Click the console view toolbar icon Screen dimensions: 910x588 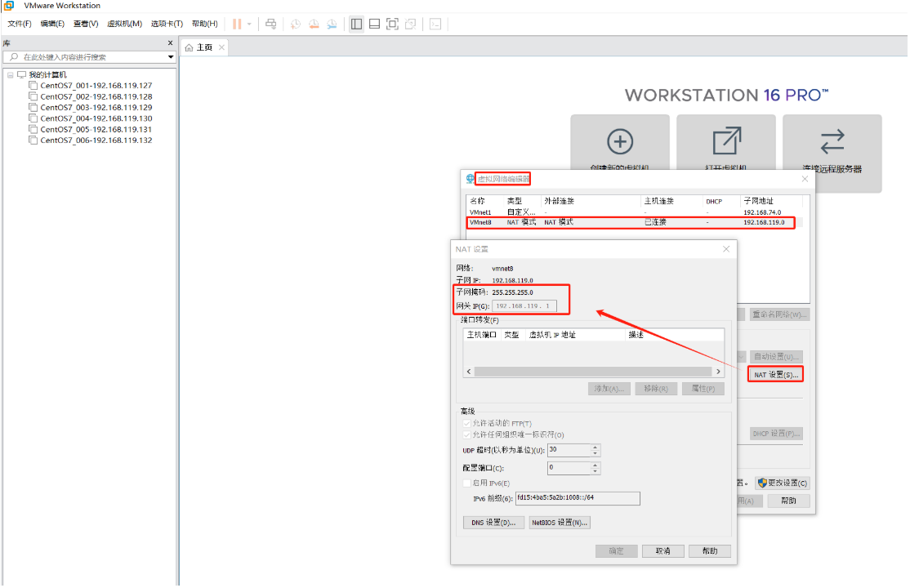[x=435, y=24]
